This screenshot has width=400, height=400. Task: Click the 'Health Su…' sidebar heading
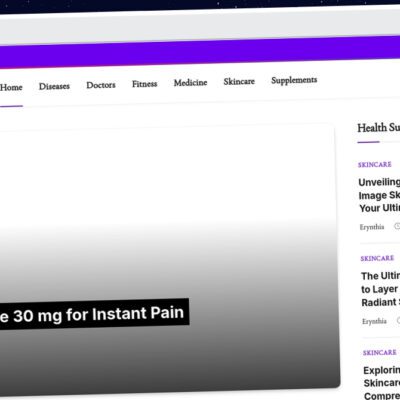(379, 127)
